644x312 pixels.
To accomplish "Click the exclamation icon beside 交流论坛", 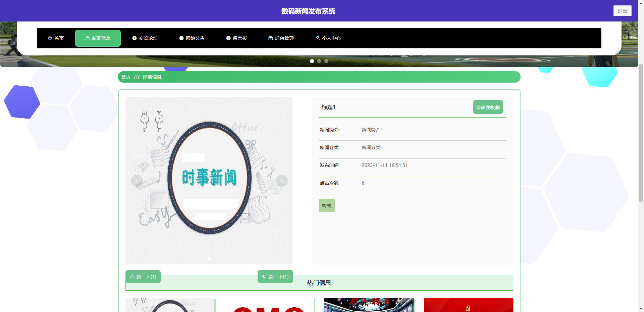I will pos(135,38).
